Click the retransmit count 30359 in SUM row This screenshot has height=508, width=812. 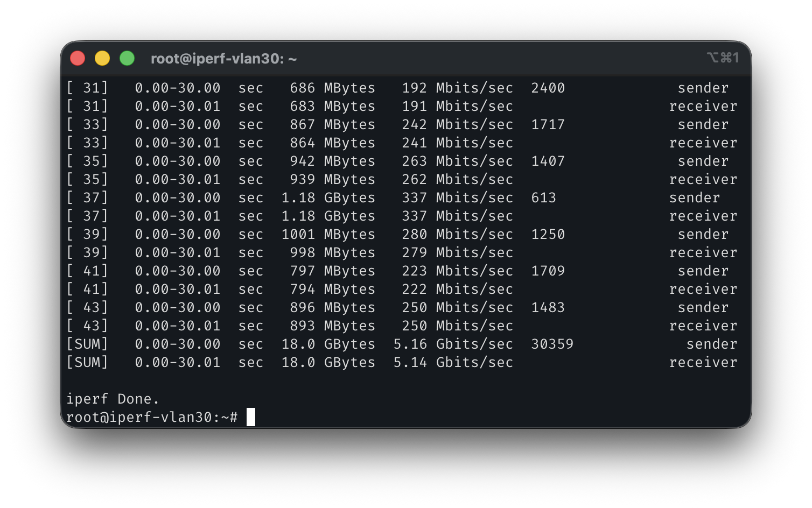coord(552,344)
